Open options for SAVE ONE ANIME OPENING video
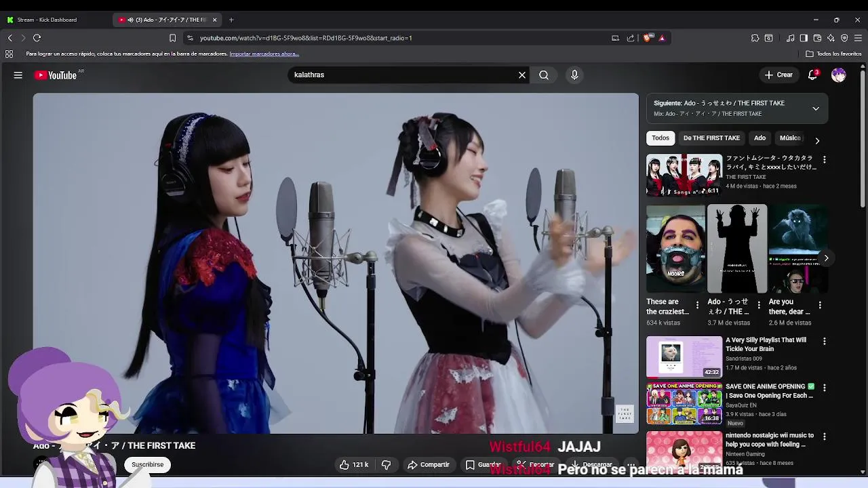 click(825, 388)
